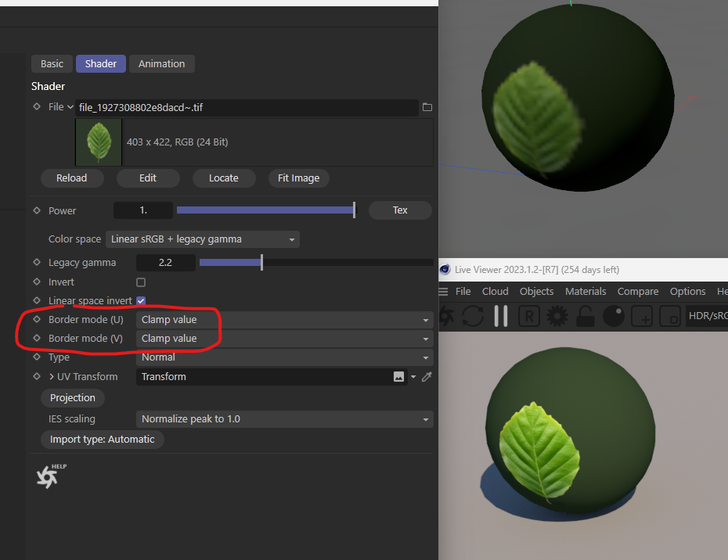Open render settings gear icon
728x560 pixels.
pos(557,317)
